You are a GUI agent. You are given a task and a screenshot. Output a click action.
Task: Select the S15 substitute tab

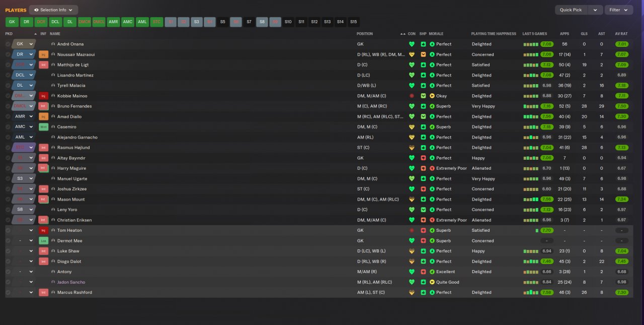tap(353, 22)
